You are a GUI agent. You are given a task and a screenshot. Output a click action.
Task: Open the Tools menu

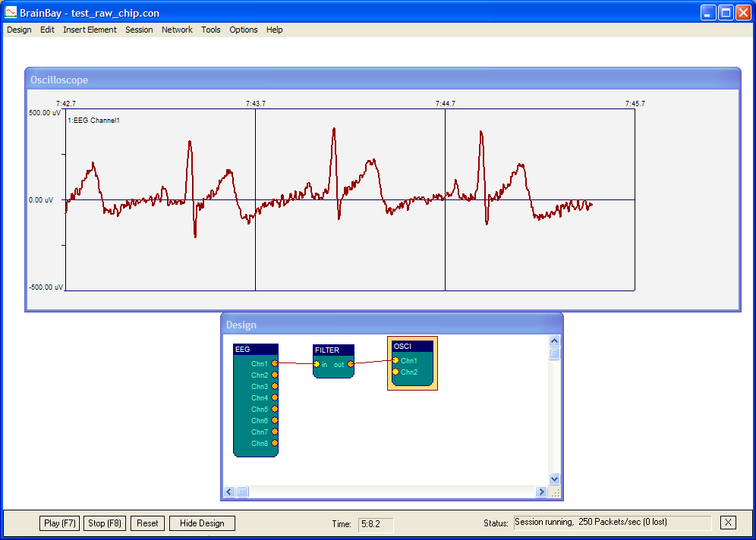pyautogui.click(x=210, y=30)
